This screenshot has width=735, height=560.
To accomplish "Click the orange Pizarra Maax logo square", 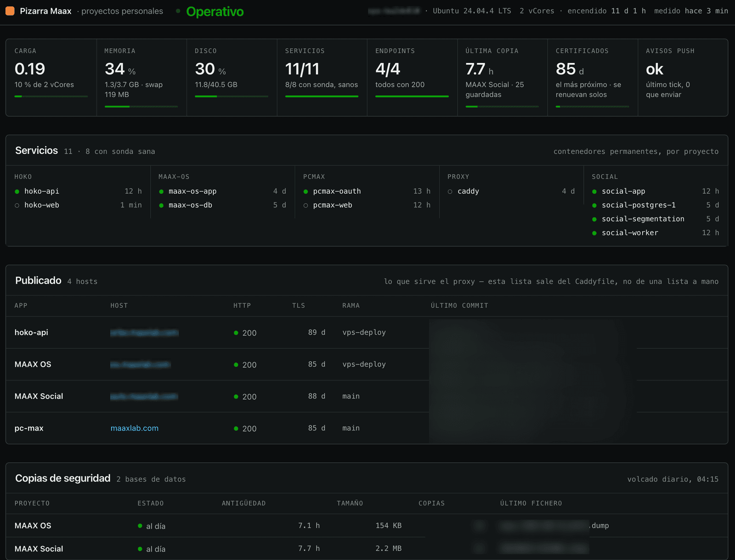I will tap(10, 11).
